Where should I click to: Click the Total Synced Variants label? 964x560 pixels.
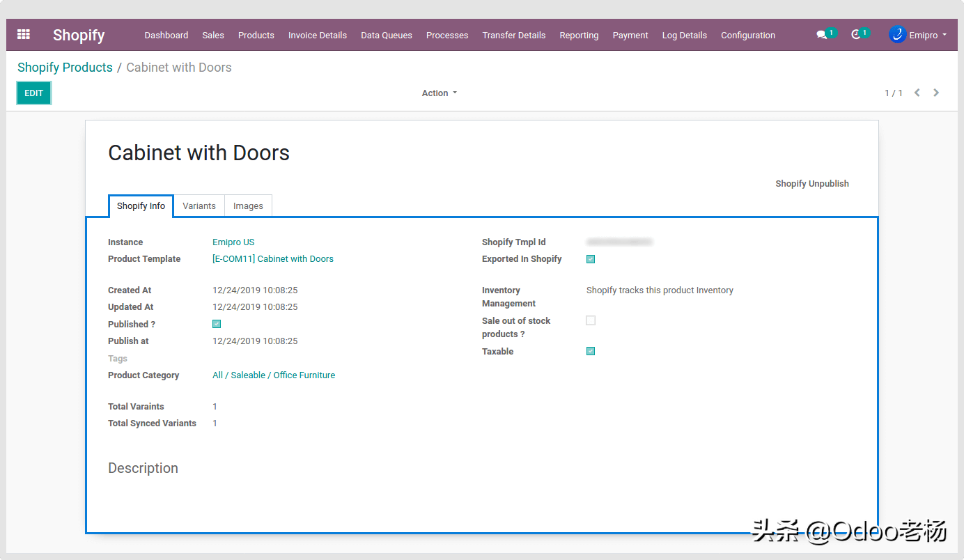tap(152, 423)
